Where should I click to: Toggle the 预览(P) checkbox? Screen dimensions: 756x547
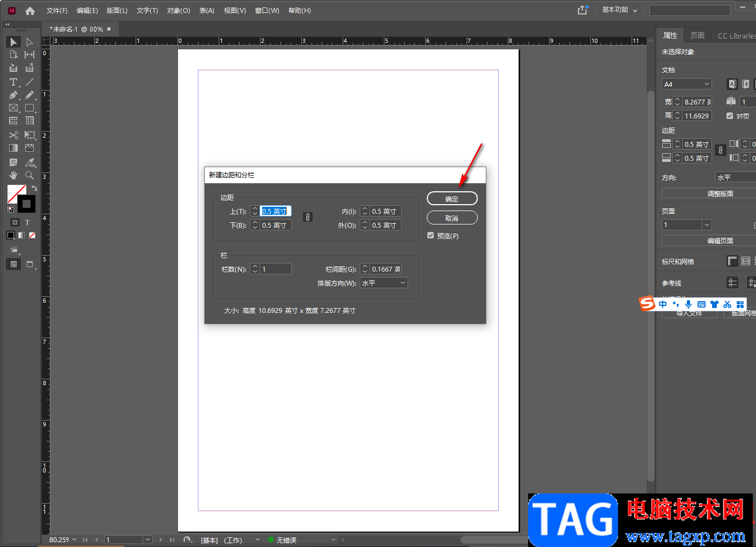coord(431,235)
